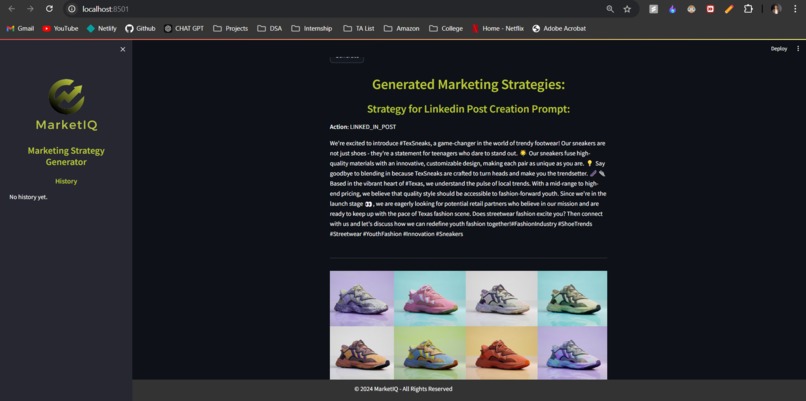Viewport: 806px width, 401px height.
Task: Open the Chrome three-dot menu
Action: (795, 9)
